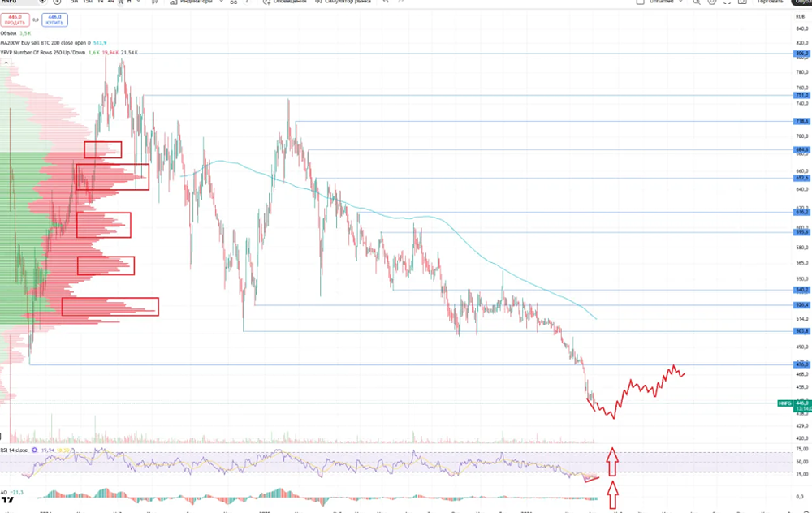The image size is (812, 513).
Task: Click the 0,0 spread value
Action: point(36,19)
